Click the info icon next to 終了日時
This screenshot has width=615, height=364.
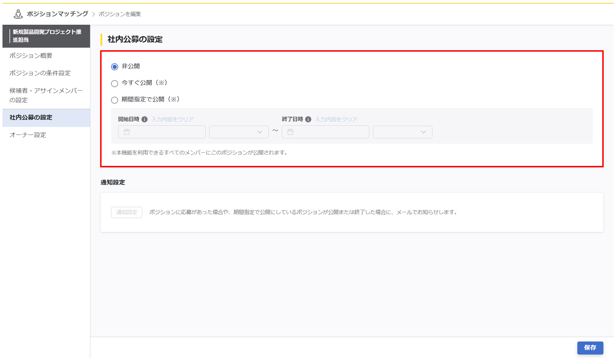(x=308, y=119)
